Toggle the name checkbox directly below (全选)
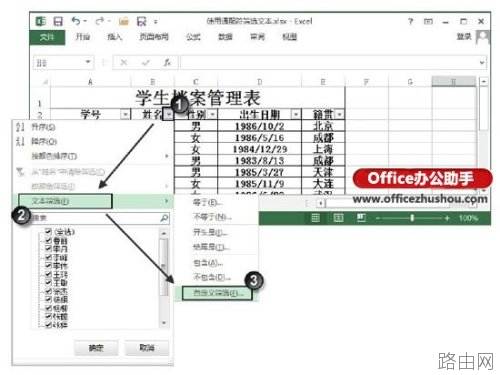This screenshot has height=375, width=500. point(48,240)
